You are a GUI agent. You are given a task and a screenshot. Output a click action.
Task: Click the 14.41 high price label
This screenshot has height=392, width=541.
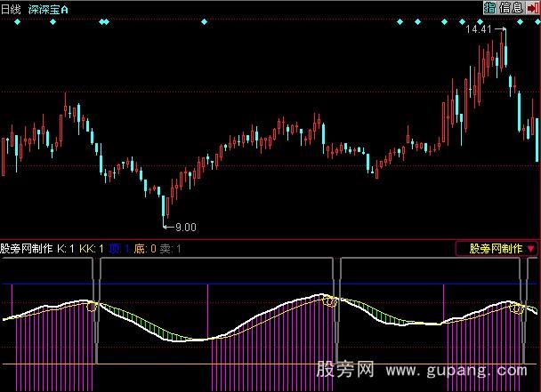point(477,30)
